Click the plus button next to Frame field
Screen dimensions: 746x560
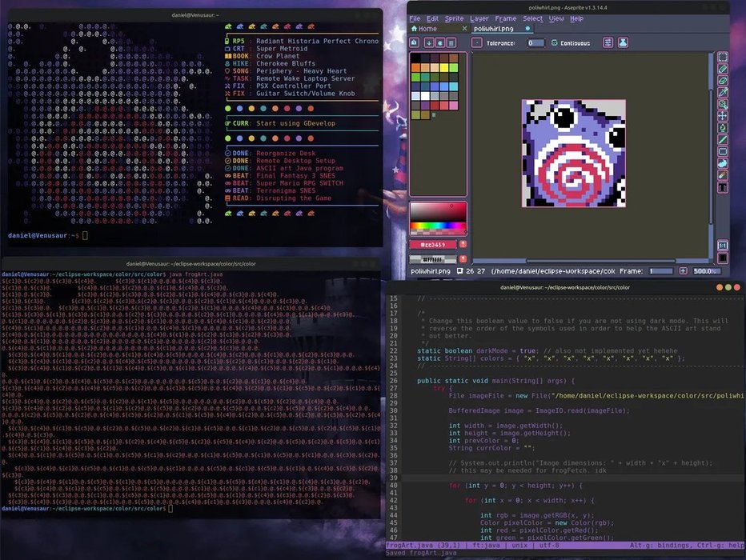click(684, 271)
